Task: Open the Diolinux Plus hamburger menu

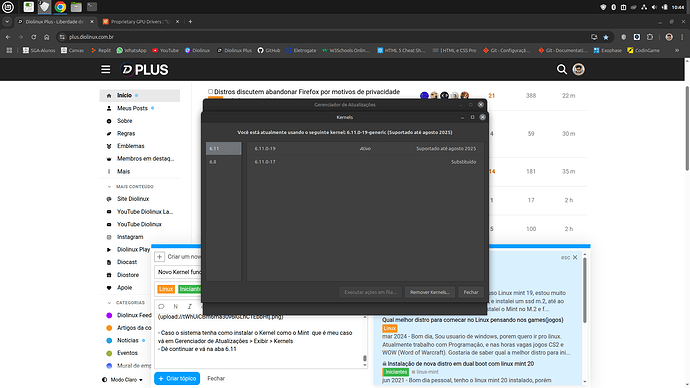Action: 106,70
